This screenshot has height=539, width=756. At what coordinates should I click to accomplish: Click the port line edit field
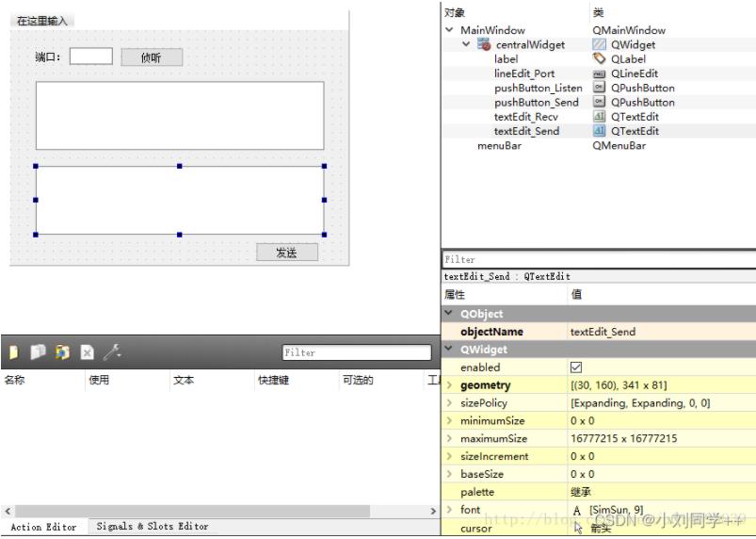click(91, 57)
